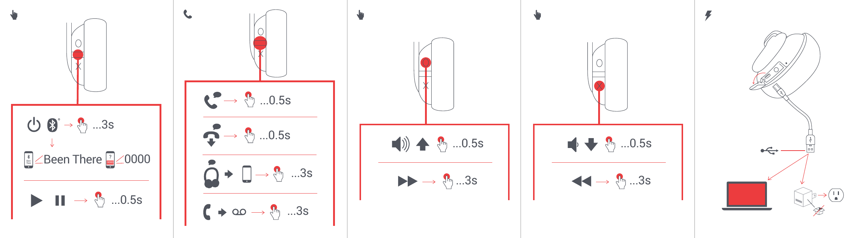The height and width of the screenshot is (238, 868).
Task: Click the telephone handset header icon
Action: [188, 14]
